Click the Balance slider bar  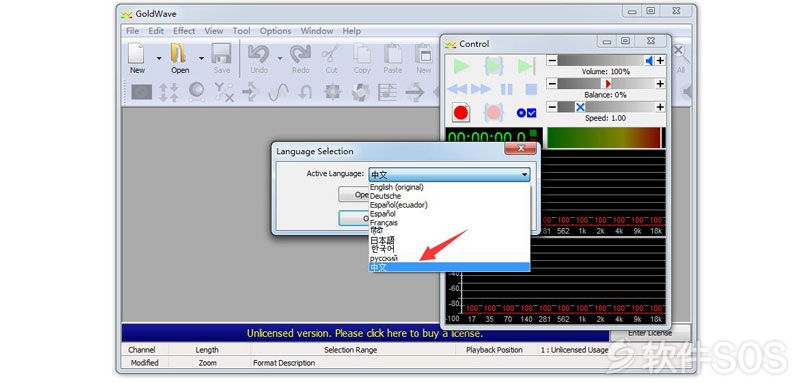pos(606,84)
